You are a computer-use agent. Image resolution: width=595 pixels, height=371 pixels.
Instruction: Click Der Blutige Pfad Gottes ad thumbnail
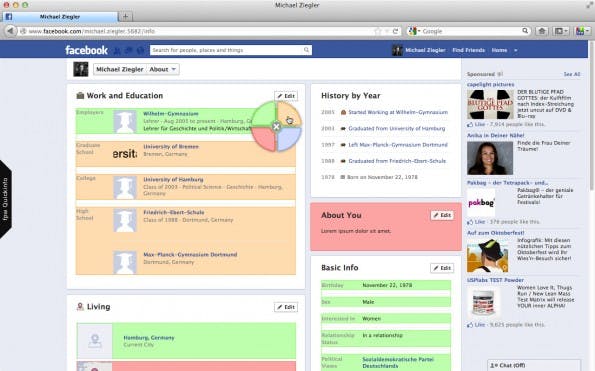pyautogui.click(x=490, y=104)
